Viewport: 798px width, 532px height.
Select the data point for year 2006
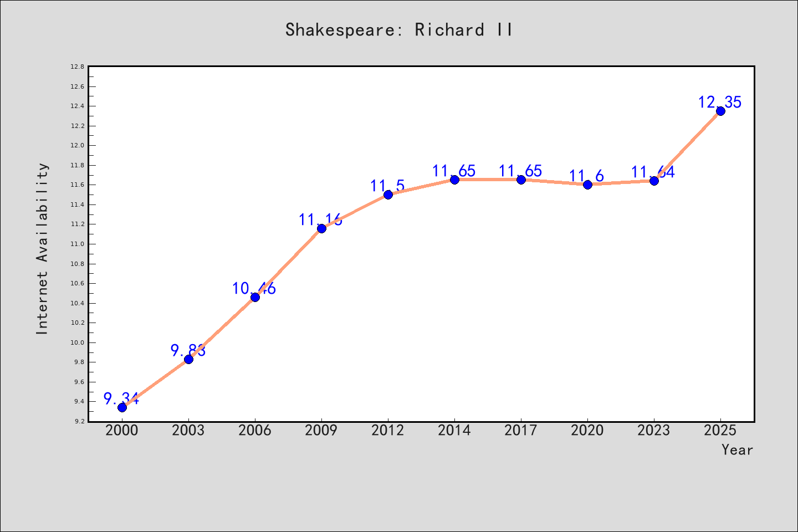click(255, 297)
